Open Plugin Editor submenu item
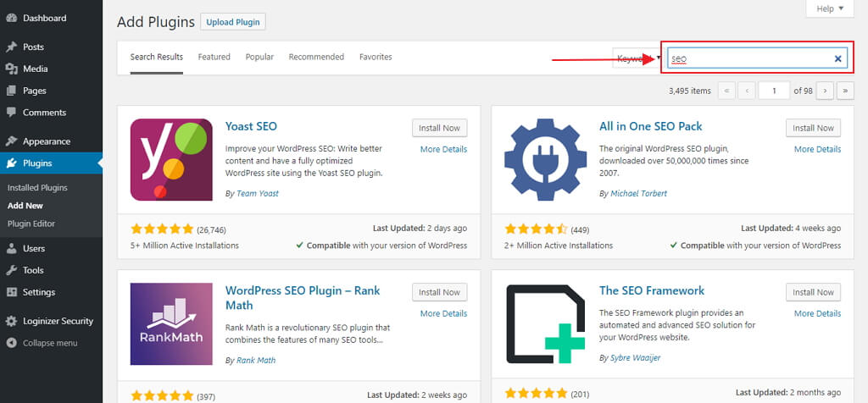Viewport: 868px width, 403px height. pyautogui.click(x=31, y=224)
